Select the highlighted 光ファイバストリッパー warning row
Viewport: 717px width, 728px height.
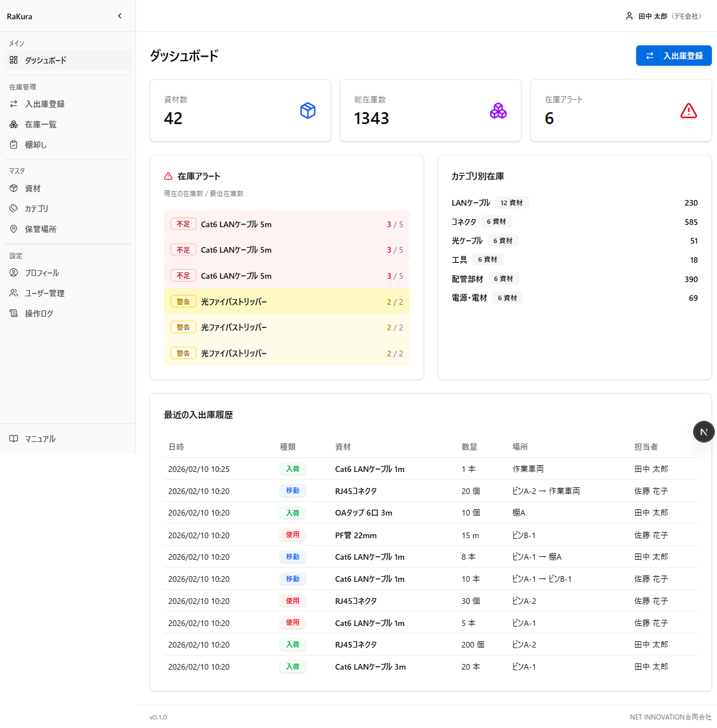click(x=287, y=301)
